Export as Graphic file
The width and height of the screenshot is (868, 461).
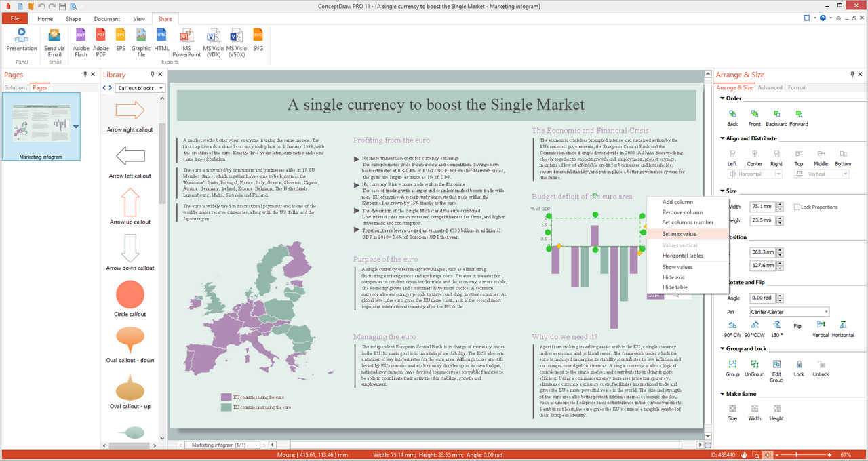tap(141, 41)
